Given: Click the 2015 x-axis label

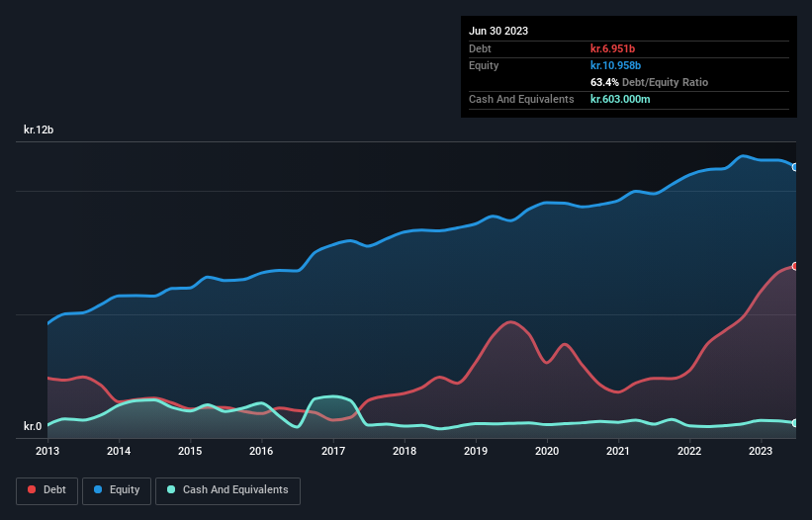Looking at the screenshot, I should [190, 451].
